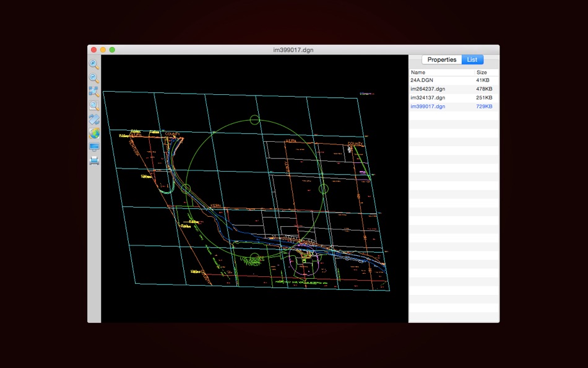Click the yellow minimize window button

[x=103, y=50]
